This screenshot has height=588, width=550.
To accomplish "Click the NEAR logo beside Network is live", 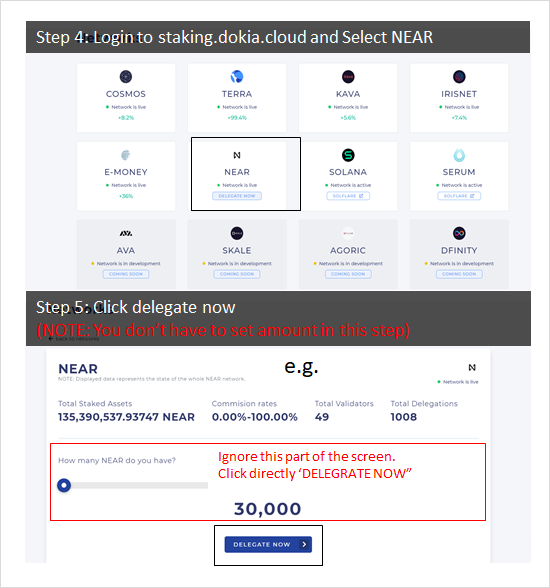I will 472,368.
